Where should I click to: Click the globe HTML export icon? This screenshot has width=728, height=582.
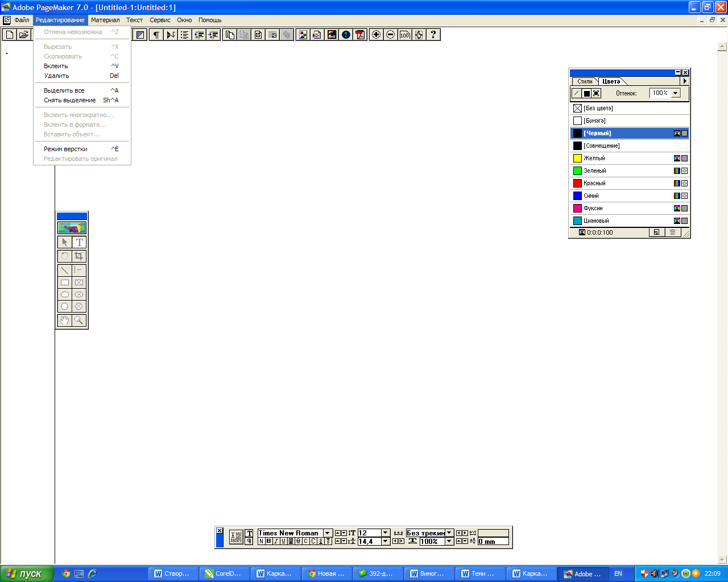[x=346, y=35]
